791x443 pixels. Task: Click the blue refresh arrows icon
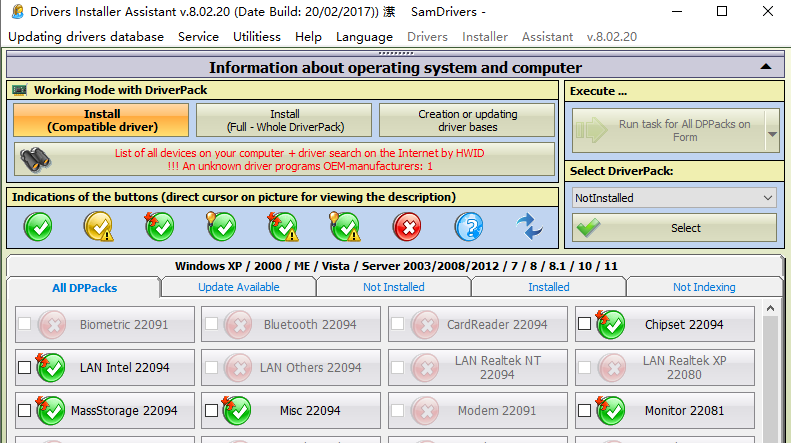(529, 227)
